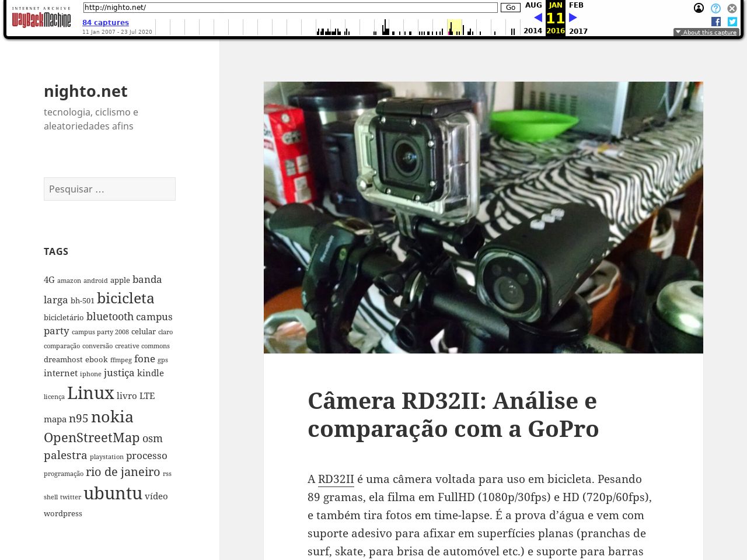The height and width of the screenshot is (560, 747).
Task: Close the Wayback toolbar
Action: (732, 8)
